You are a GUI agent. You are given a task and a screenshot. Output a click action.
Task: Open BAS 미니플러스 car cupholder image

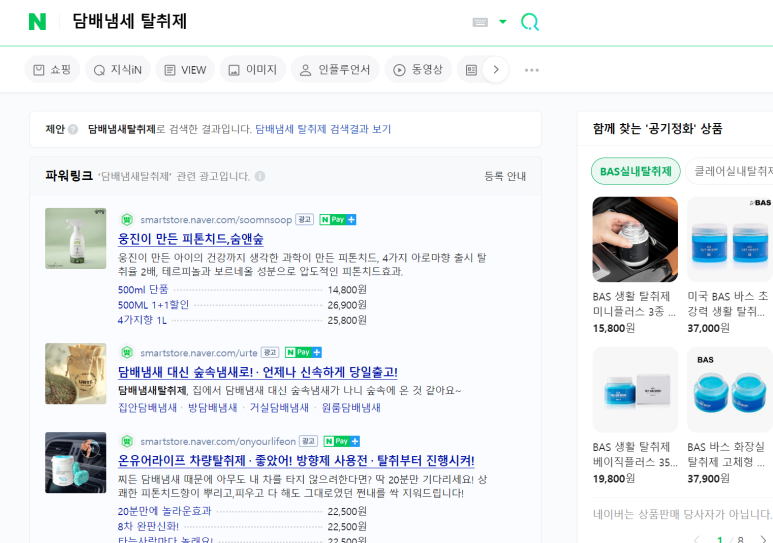(x=635, y=239)
